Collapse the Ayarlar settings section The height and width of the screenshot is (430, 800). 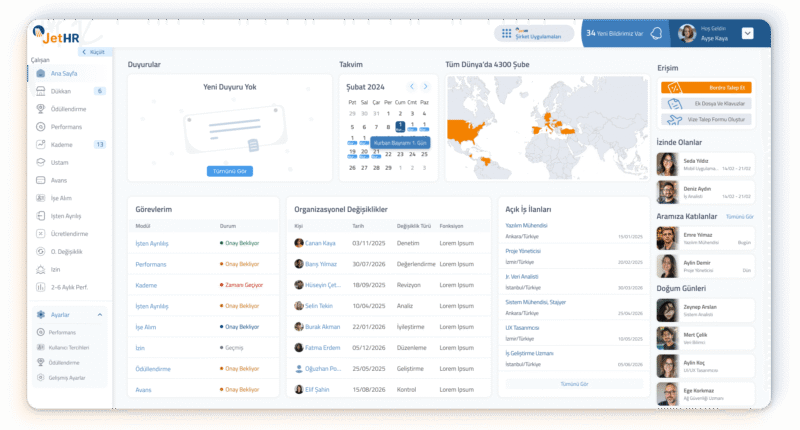tap(100, 315)
